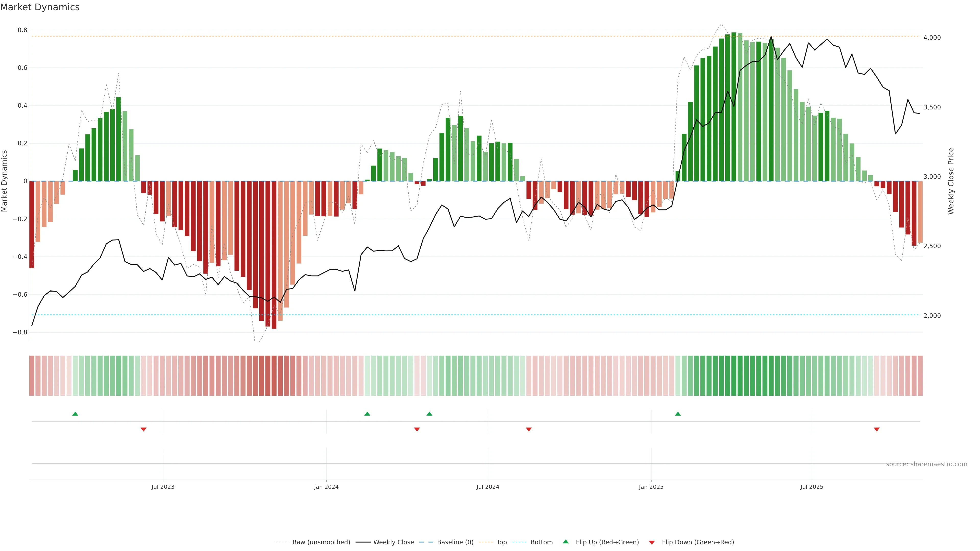Click the green flip-up marker after Jan 2024
The image size is (980, 551).
click(367, 414)
